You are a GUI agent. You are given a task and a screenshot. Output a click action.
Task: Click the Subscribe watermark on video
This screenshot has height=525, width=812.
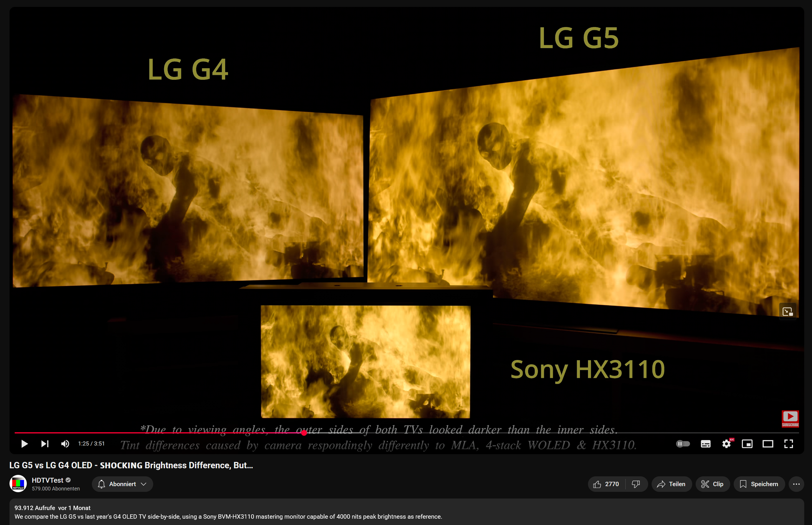pos(790,419)
